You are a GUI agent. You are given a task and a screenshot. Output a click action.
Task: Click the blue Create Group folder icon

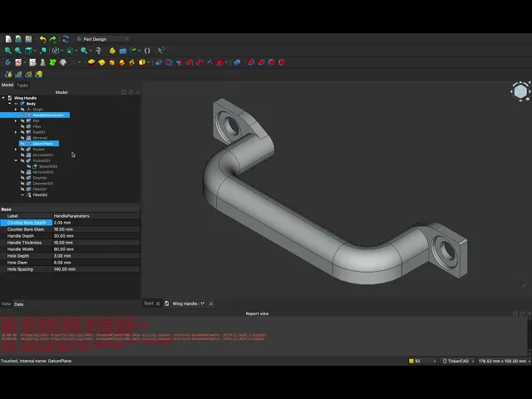[123, 51]
